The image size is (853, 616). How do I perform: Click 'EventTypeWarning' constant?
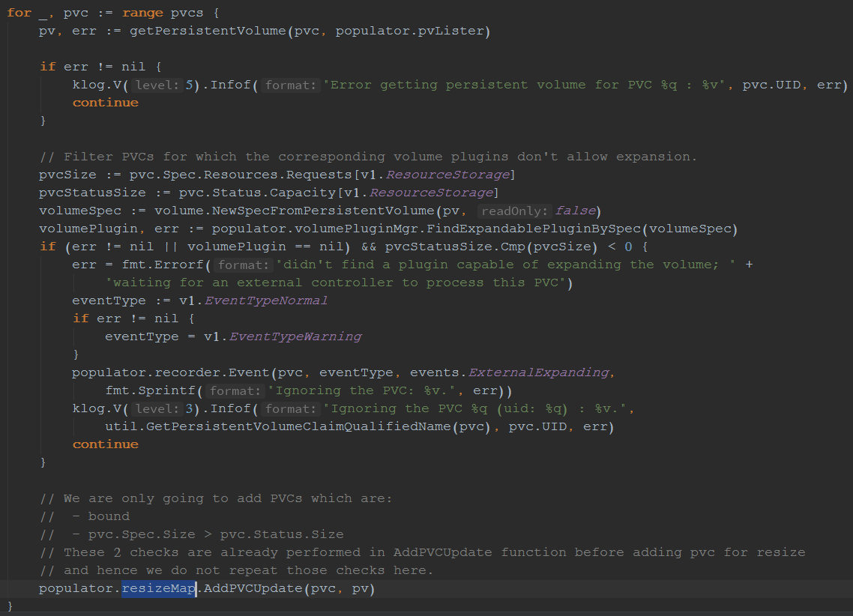pos(295,336)
